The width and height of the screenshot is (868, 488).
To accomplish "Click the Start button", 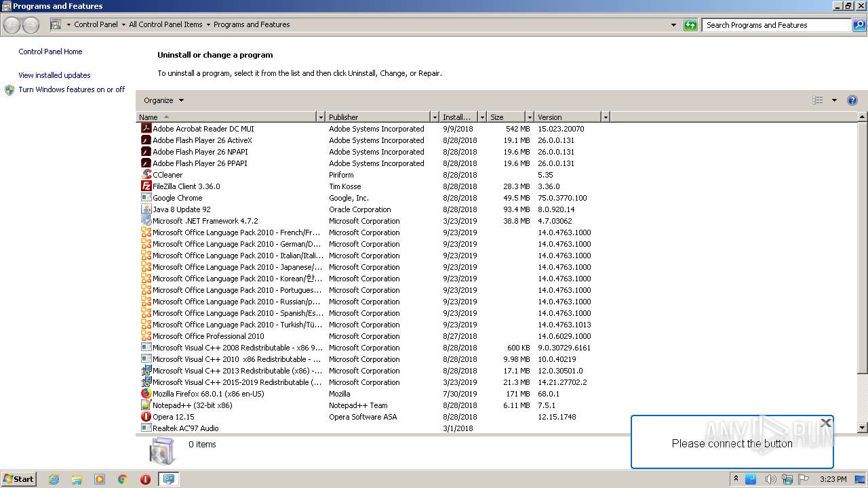I will tap(18, 479).
